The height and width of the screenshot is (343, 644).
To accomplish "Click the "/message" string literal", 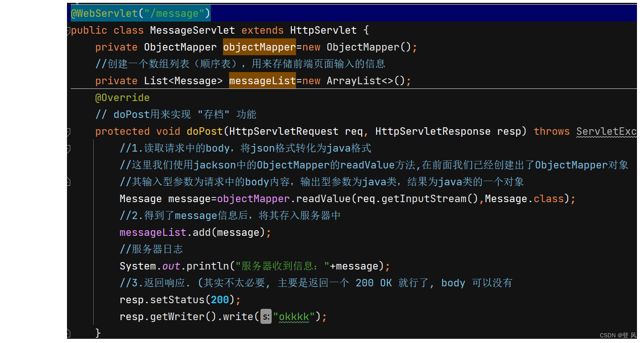I will pos(174,14).
